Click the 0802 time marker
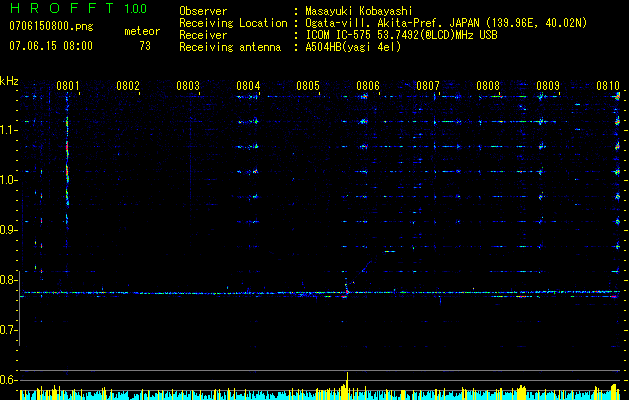Viewport: 629px width, 400px height. click(x=128, y=86)
